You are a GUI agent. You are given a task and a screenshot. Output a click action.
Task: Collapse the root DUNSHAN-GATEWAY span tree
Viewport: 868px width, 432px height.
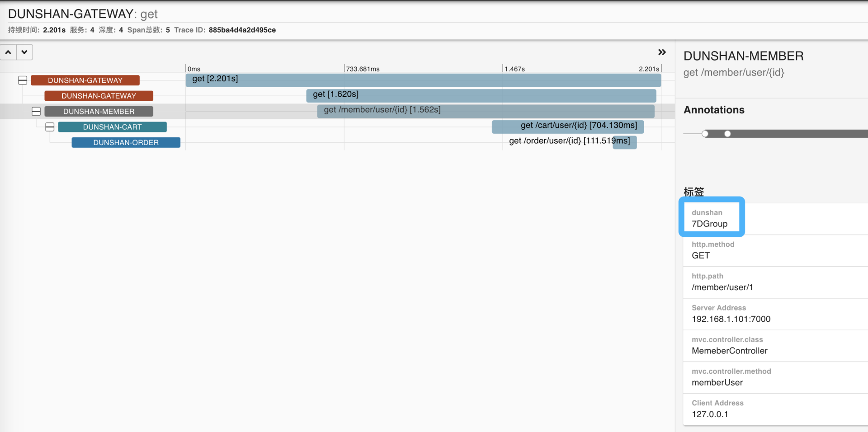tap(23, 80)
